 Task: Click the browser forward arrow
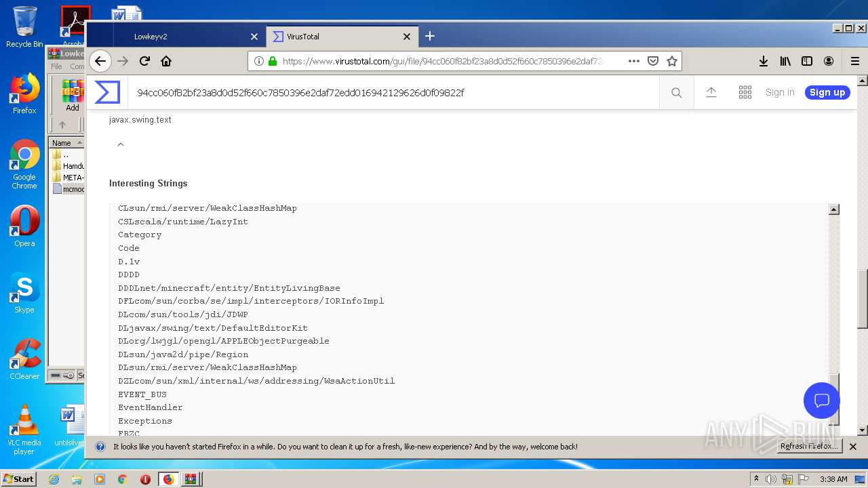(x=123, y=61)
